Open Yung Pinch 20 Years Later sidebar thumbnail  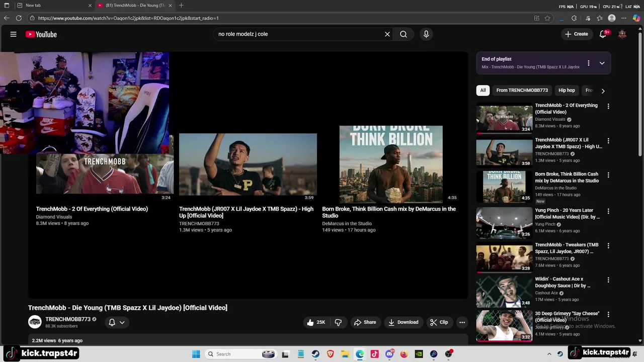point(504,222)
